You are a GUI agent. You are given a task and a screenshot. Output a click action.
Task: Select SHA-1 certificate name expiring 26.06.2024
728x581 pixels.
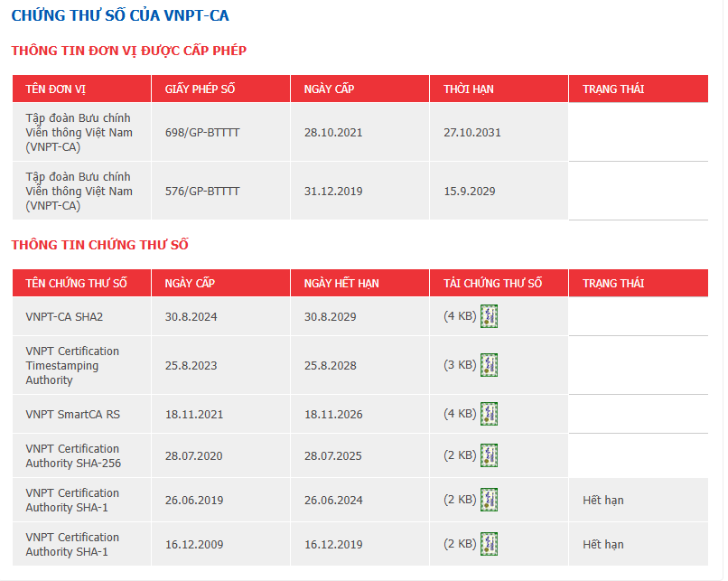[x=72, y=500]
